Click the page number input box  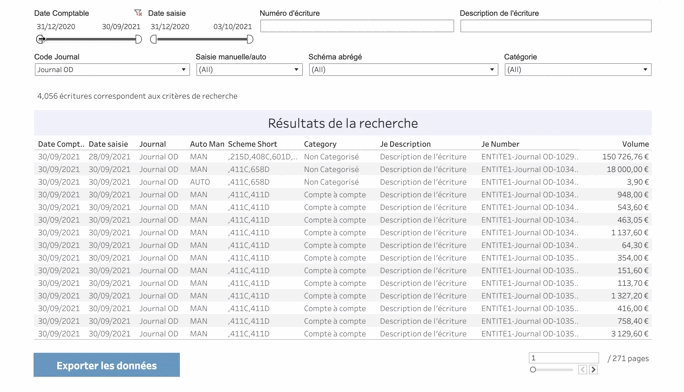click(564, 358)
